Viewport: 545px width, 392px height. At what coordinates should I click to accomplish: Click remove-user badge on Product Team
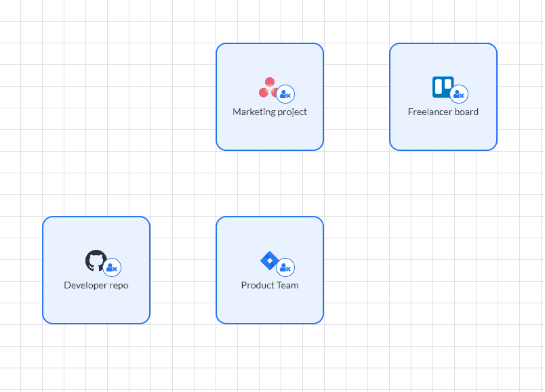pyautogui.click(x=285, y=267)
